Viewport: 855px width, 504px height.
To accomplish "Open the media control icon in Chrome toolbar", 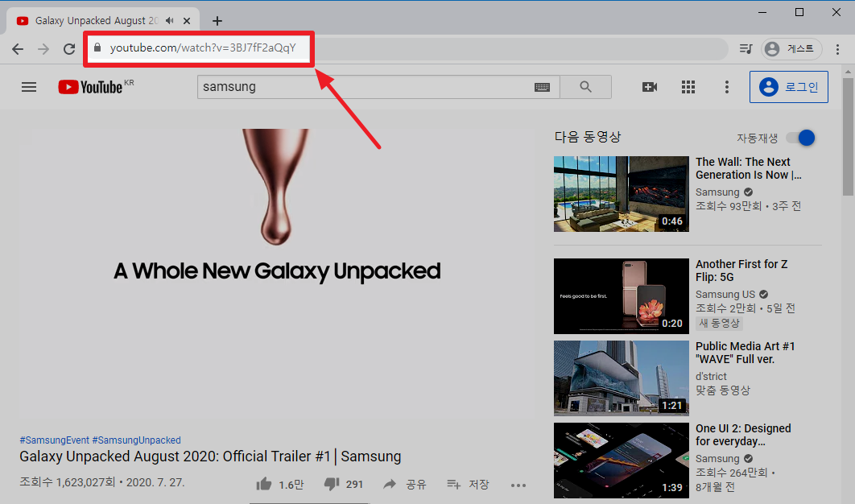I will point(746,49).
